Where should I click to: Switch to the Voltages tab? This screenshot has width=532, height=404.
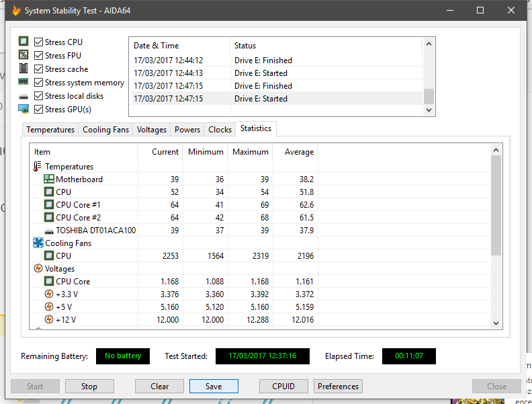click(152, 130)
